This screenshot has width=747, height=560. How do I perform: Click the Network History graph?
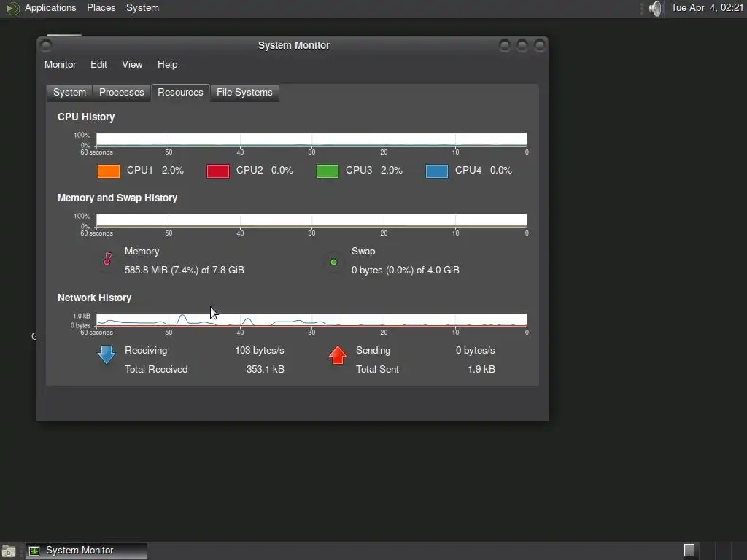coord(311,320)
